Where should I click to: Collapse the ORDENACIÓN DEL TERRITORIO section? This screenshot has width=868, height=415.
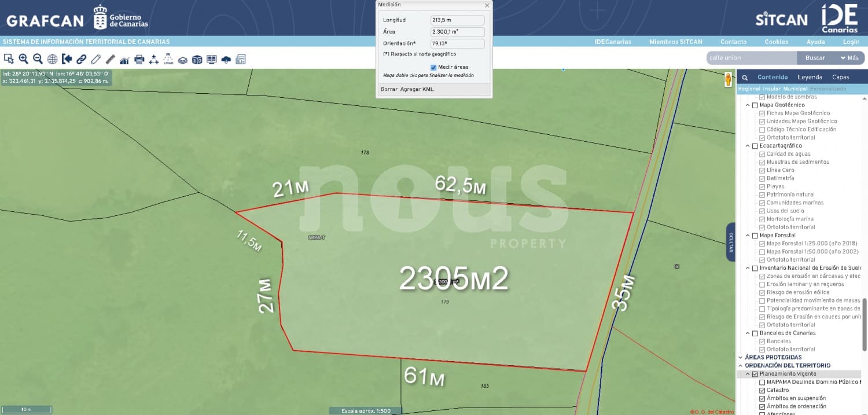tap(741, 366)
